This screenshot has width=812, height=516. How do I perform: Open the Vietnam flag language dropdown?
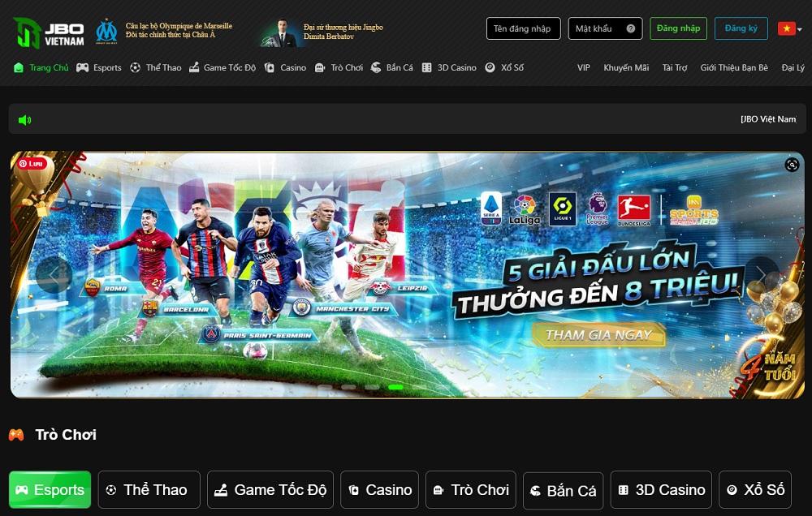[786, 28]
